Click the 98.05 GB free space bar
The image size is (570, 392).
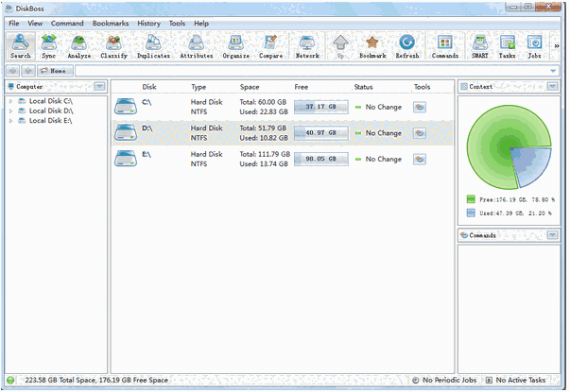click(x=321, y=159)
